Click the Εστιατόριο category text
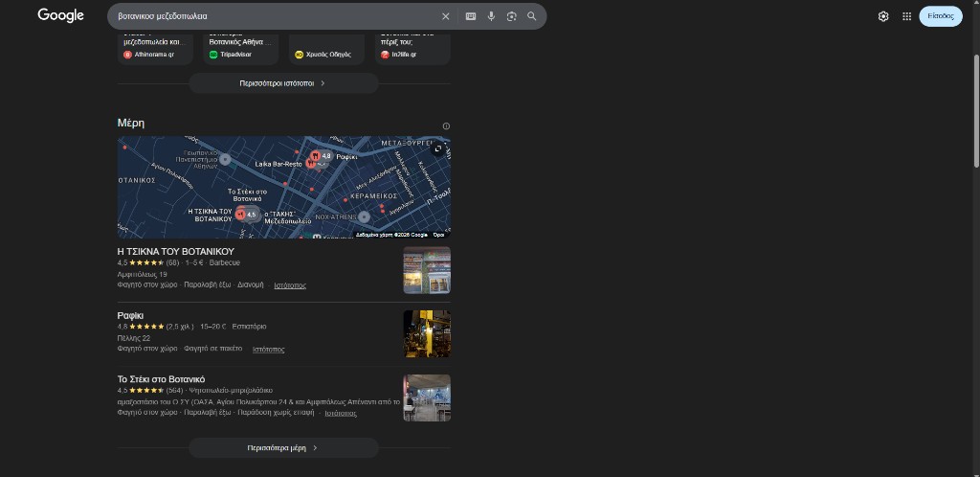The height and width of the screenshot is (477, 980). tap(249, 327)
